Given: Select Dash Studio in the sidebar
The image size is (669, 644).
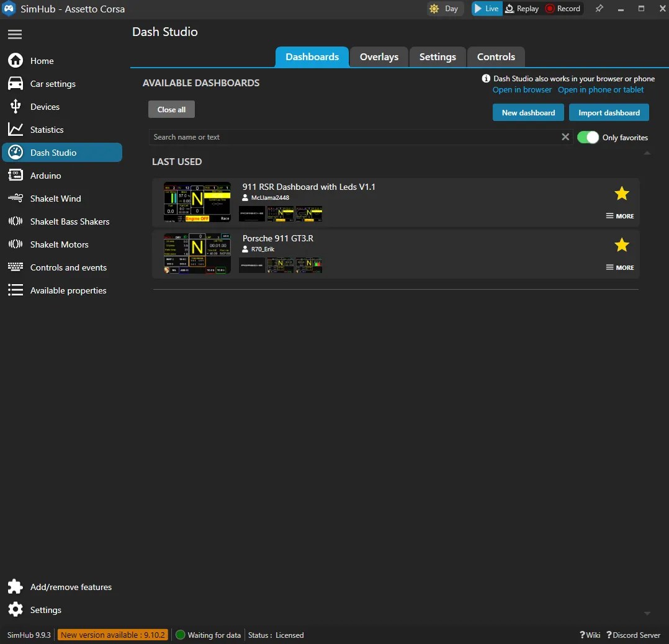Looking at the screenshot, I should point(62,153).
